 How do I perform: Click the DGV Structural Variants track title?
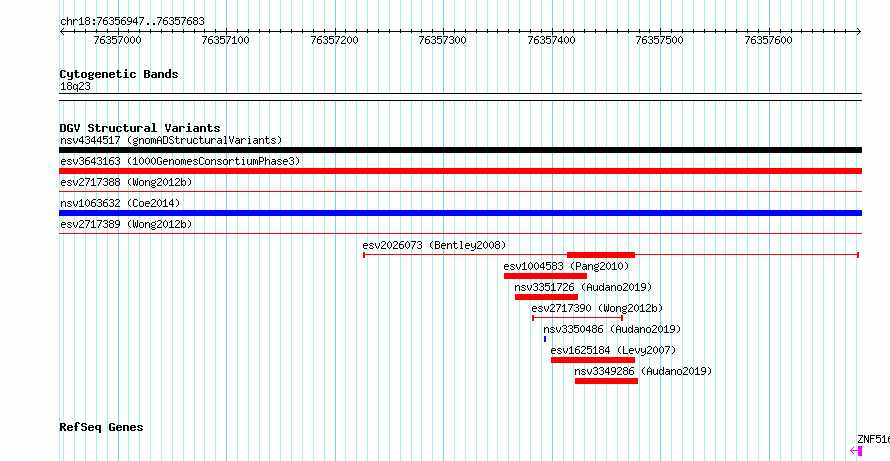pyautogui.click(x=140, y=128)
